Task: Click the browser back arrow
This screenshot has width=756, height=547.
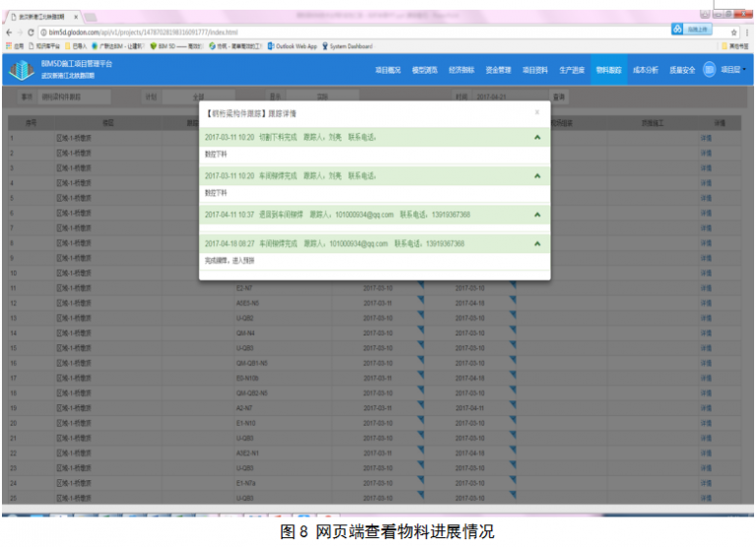Action: 10,32
